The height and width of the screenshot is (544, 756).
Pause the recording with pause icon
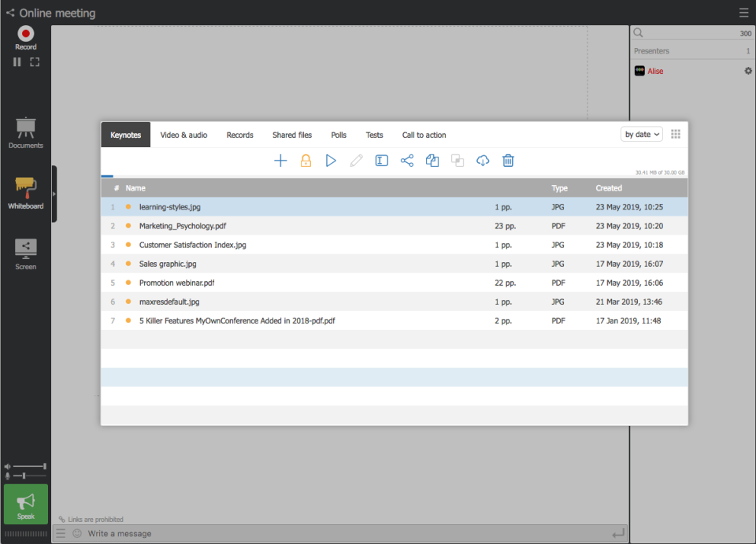pyautogui.click(x=17, y=62)
